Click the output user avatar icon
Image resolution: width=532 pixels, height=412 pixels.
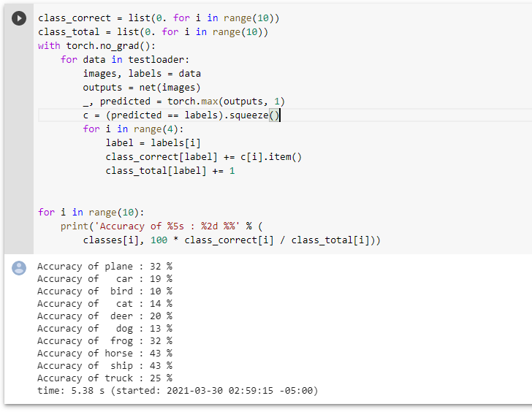[19, 268]
